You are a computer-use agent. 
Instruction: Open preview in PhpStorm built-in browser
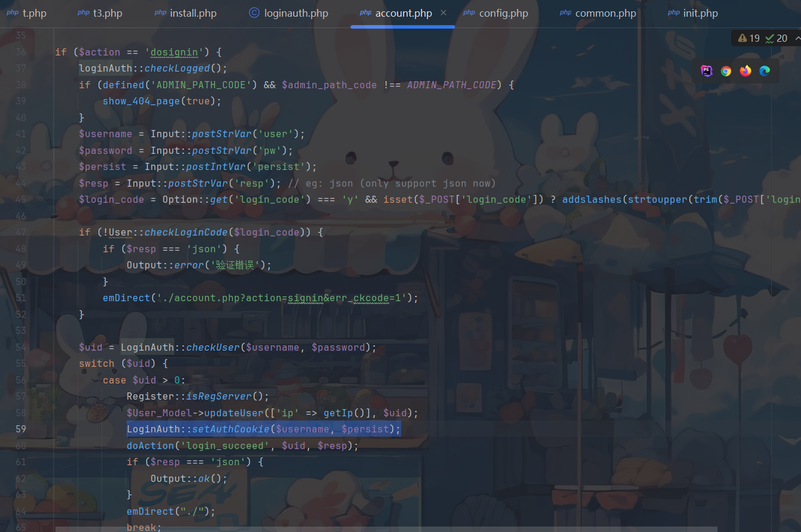707,71
